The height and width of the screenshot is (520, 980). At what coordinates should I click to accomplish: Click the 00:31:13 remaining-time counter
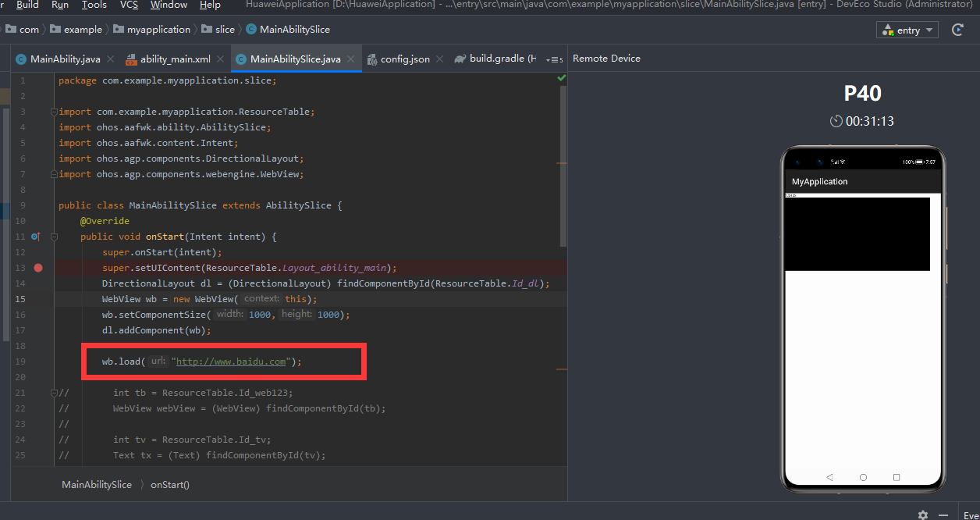click(x=862, y=121)
